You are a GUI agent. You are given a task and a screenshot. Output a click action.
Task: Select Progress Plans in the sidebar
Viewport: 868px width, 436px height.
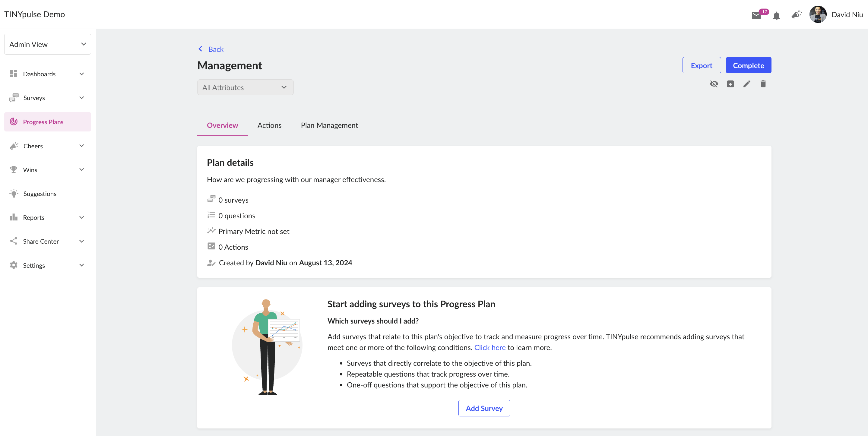pos(48,122)
